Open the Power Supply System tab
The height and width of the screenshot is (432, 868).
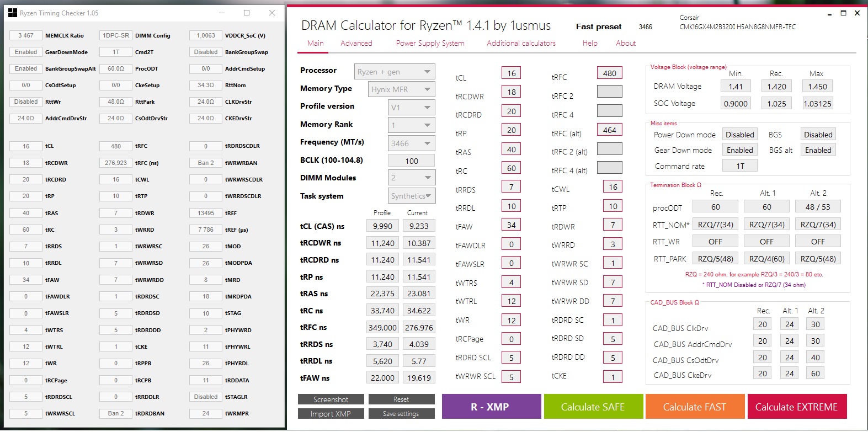[430, 43]
